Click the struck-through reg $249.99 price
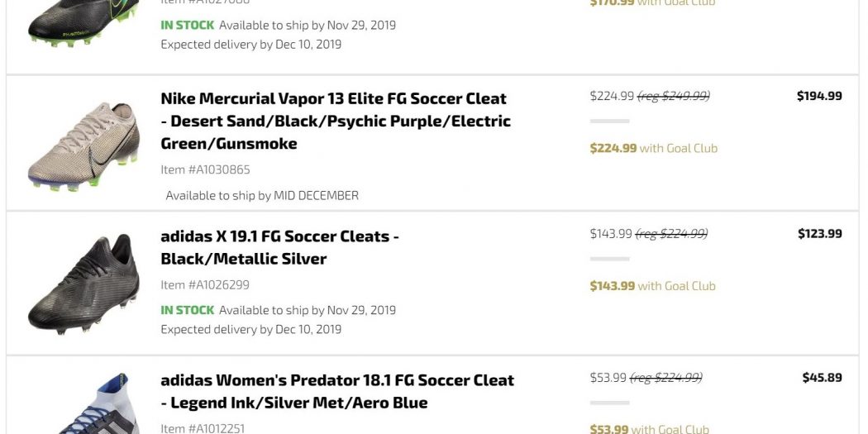The width and height of the screenshot is (868, 434). [x=674, y=96]
